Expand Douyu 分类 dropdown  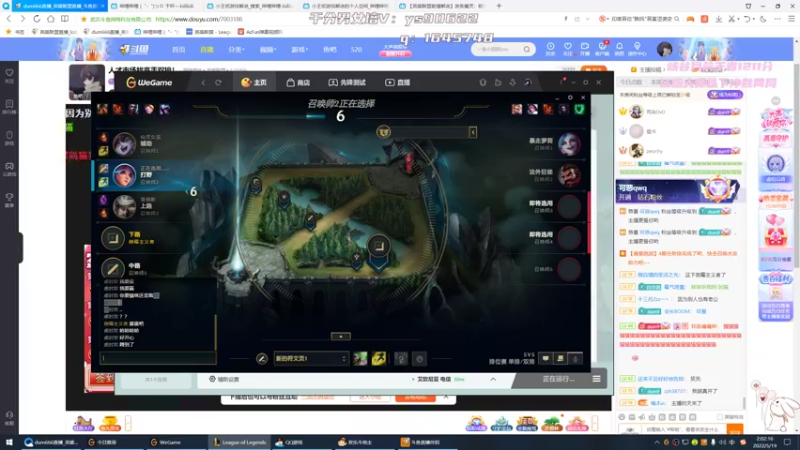[236, 49]
